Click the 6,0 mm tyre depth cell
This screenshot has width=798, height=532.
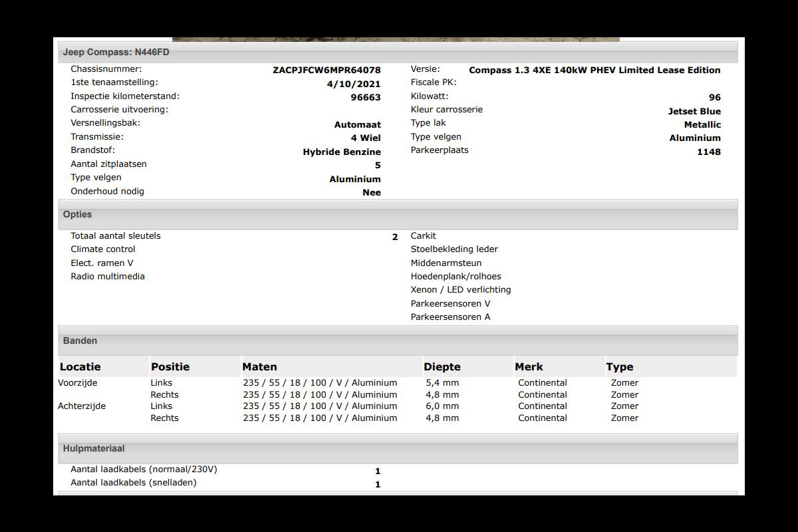click(x=442, y=406)
